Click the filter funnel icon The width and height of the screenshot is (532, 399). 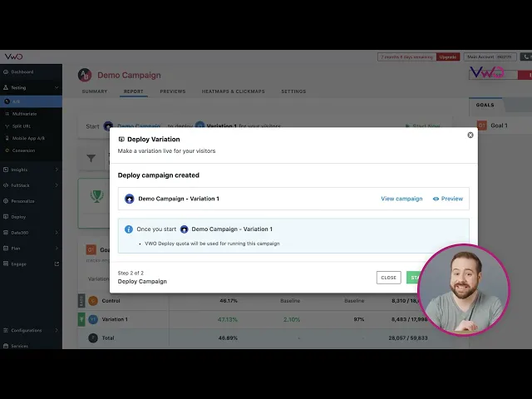pos(91,158)
